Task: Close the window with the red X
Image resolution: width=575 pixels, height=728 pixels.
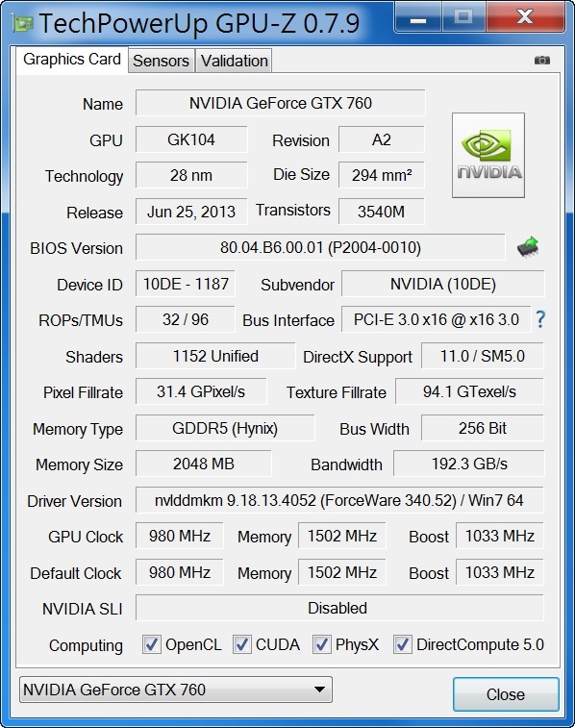Action: click(525, 17)
